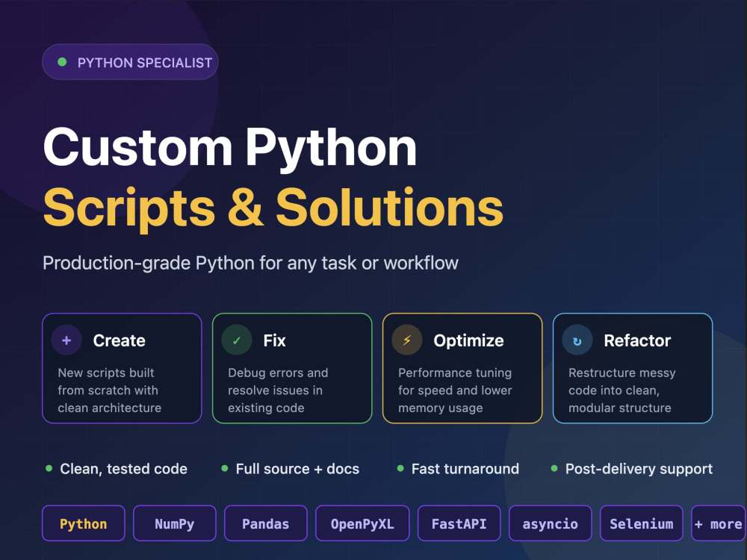This screenshot has height=560, width=747.
Task: Click 'Full source + docs' feature text
Action: 297,469
